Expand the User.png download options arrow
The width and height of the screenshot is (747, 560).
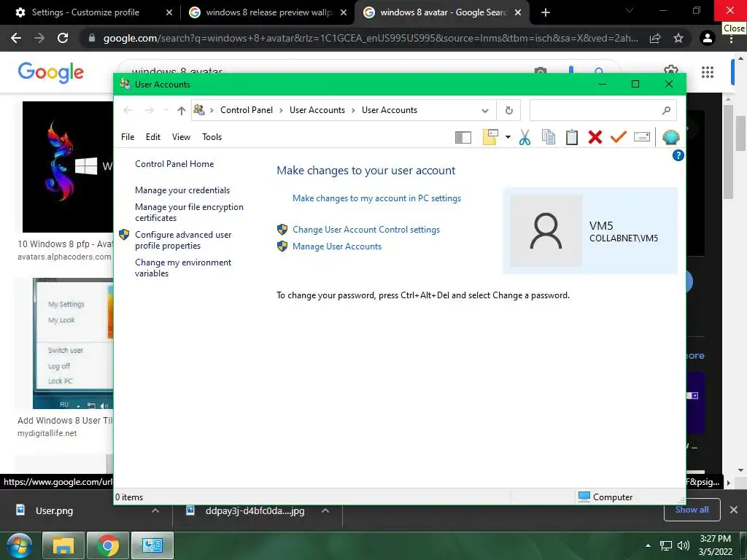point(155,510)
